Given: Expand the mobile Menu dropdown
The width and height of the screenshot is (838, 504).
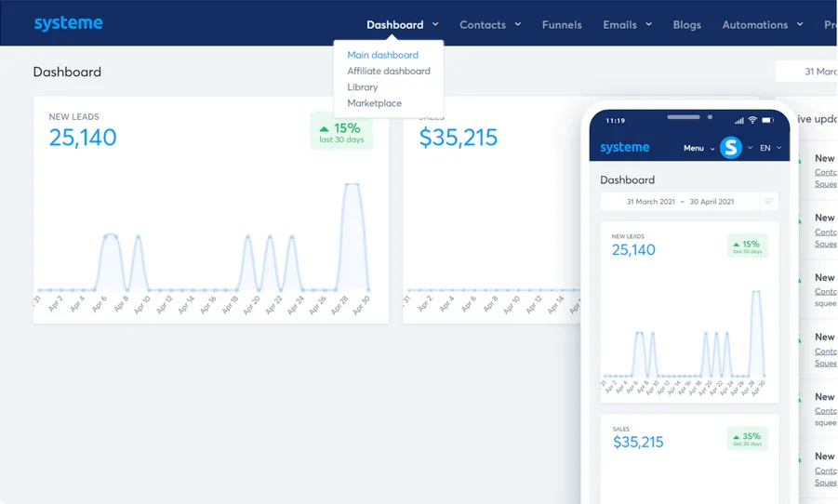Looking at the screenshot, I should click(698, 148).
